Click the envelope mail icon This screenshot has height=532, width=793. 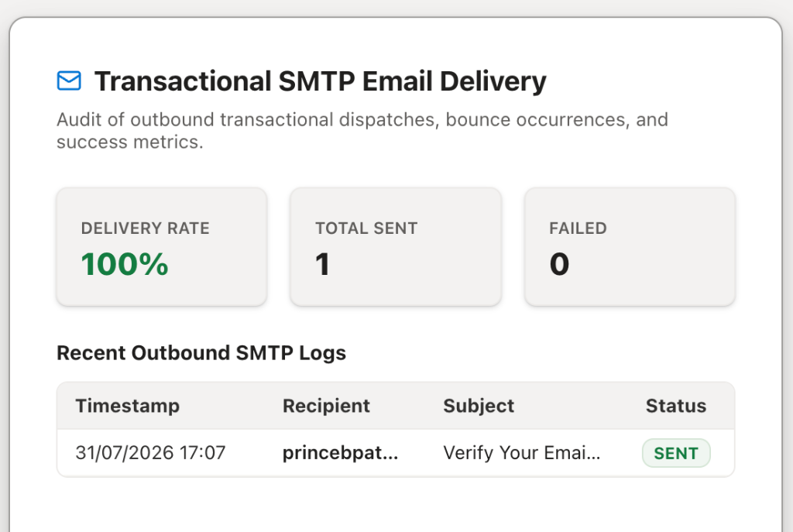coord(69,81)
